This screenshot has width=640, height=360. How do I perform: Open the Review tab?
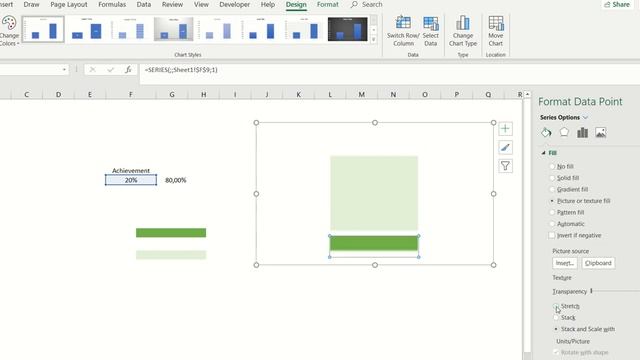[x=172, y=4]
